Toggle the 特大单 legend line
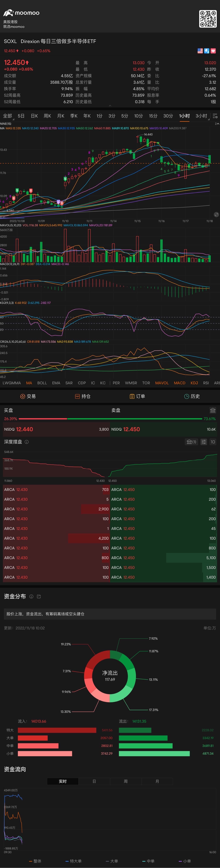This screenshot has width=220, height=868. [73, 861]
